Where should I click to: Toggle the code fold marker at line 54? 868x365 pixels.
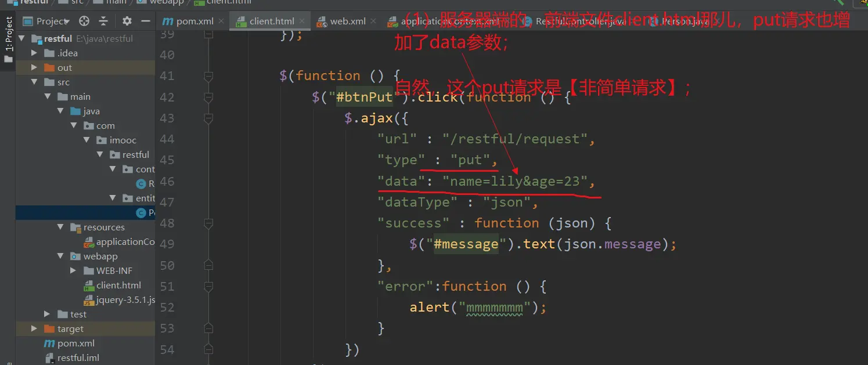[208, 349]
